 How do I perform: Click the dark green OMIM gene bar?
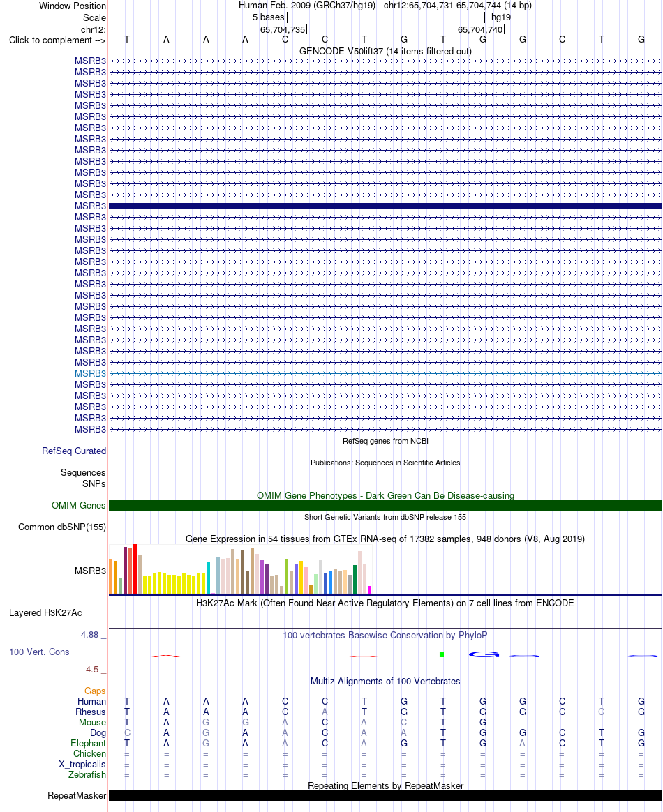coord(385,506)
